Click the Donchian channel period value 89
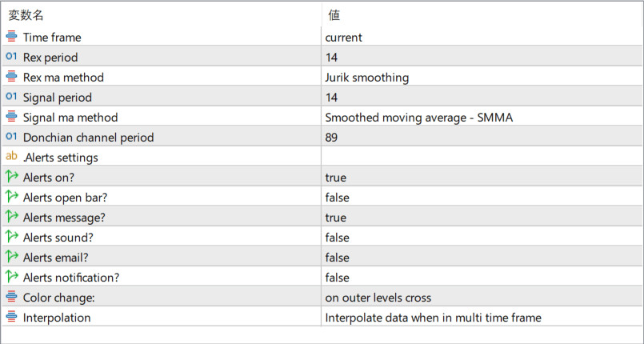 click(x=332, y=138)
